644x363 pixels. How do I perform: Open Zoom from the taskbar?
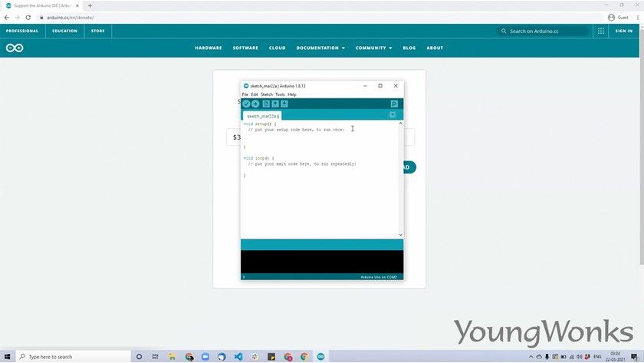pos(205,356)
